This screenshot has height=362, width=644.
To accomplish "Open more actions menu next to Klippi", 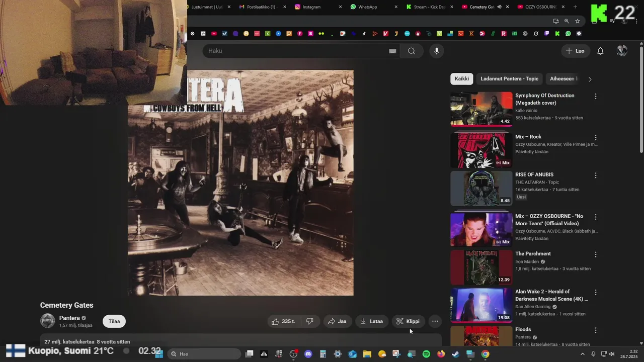I will click(x=435, y=321).
